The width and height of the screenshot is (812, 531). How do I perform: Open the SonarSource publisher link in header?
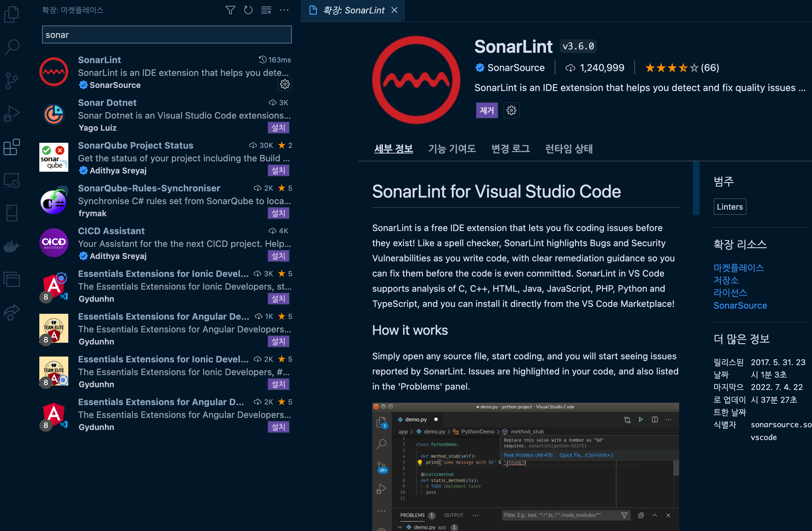pyautogui.click(x=516, y=68)
